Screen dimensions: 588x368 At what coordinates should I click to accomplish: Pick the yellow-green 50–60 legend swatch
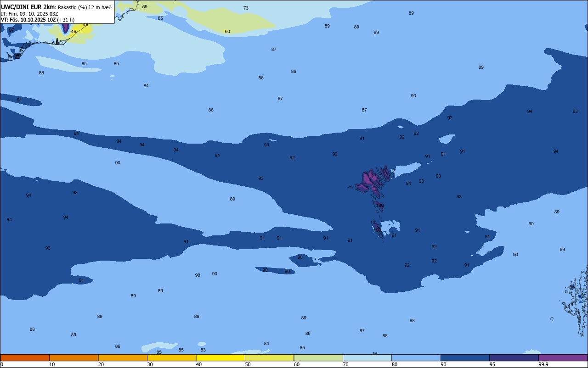[x=269, y=357]
